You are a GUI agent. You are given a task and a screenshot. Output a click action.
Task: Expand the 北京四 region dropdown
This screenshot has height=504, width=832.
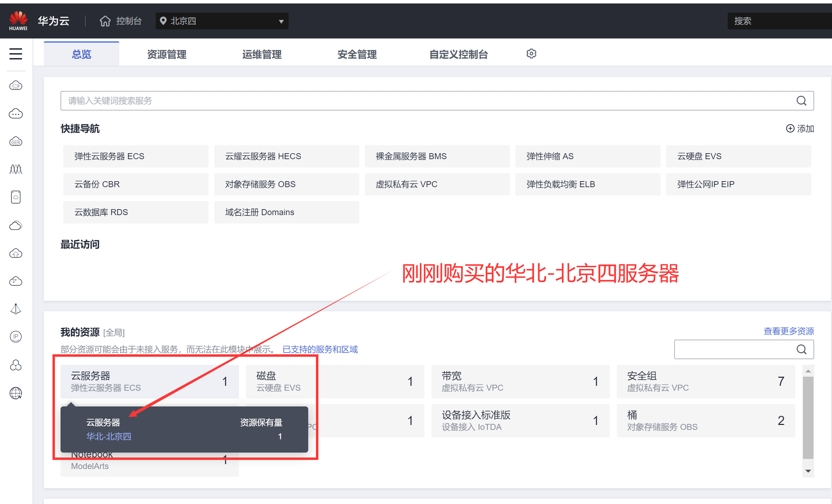pos(281,21)
